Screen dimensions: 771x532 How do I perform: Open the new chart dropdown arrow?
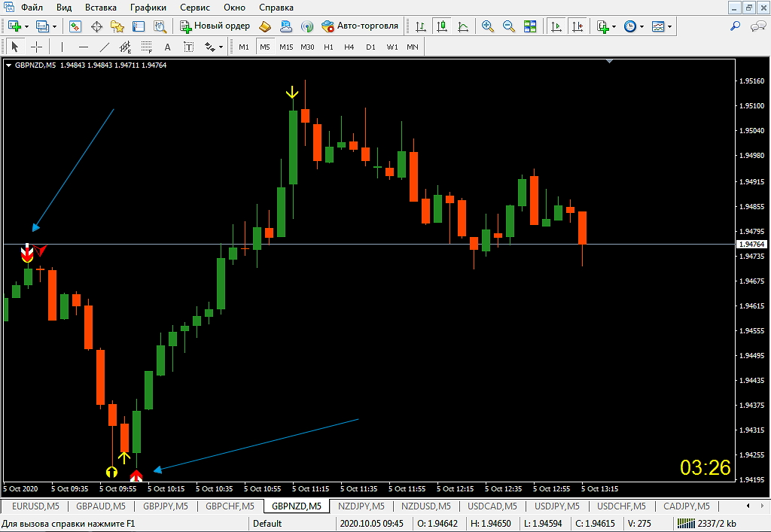tap(26, 26)
